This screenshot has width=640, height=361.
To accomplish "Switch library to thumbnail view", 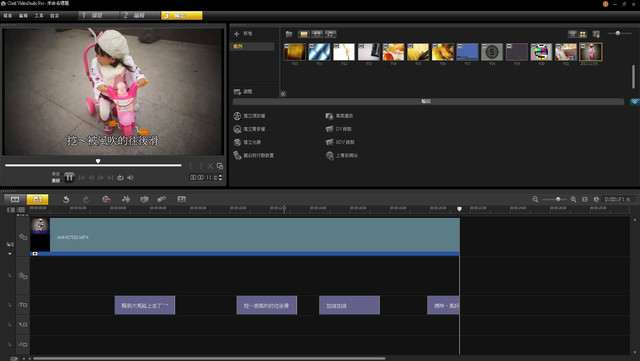I will pos(582,34).
